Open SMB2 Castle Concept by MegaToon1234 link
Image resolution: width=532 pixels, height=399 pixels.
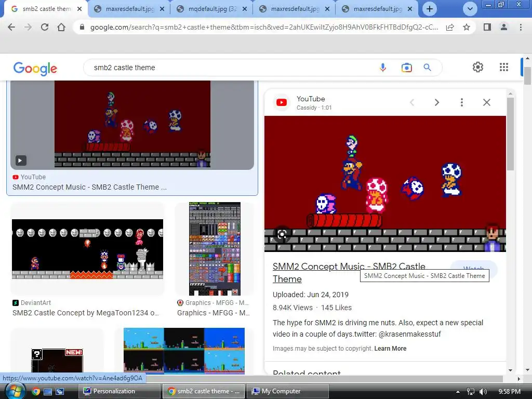tap(86, 313)
